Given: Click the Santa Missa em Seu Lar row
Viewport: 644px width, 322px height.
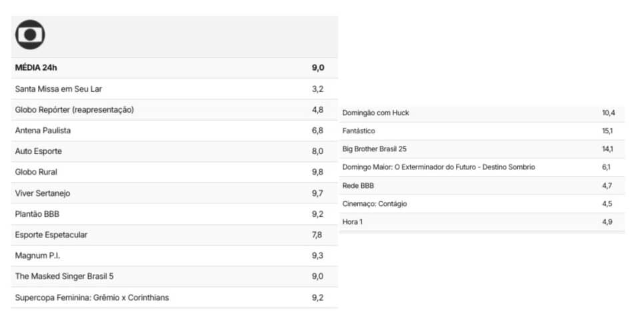Looking at the screenshot, I should (x=175, y=89).
